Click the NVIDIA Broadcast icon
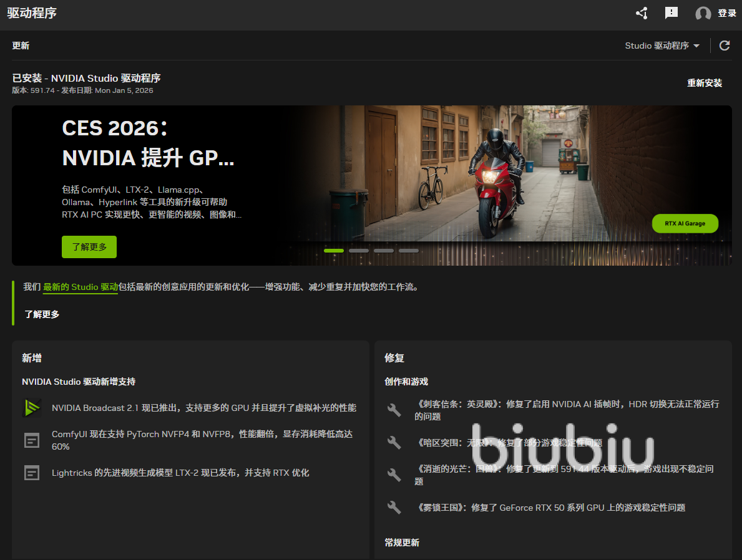The image size is (742, 560). 32,408
